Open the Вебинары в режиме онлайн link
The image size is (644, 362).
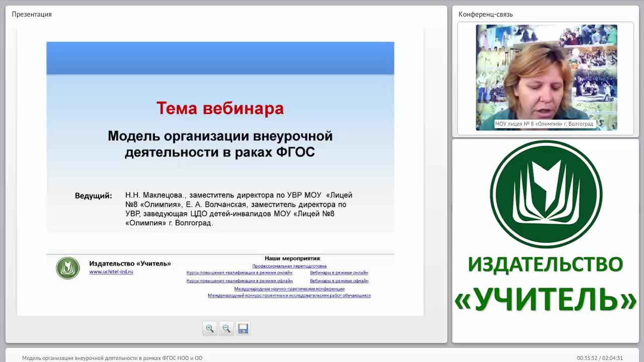[x=339, y=273]
